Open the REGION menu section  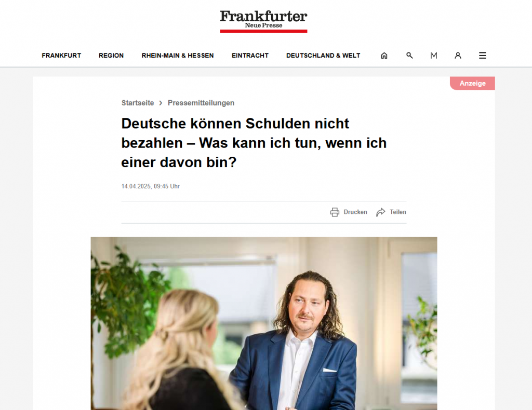coord(111,56)
